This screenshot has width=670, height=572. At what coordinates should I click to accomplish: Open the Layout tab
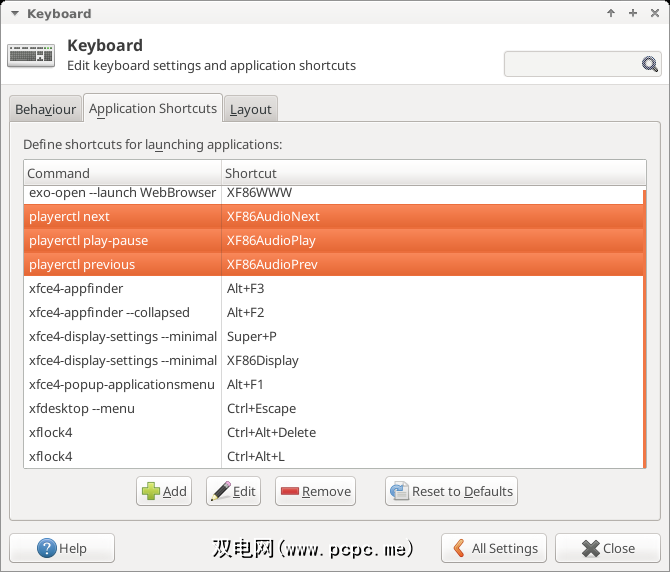point(250,109)
